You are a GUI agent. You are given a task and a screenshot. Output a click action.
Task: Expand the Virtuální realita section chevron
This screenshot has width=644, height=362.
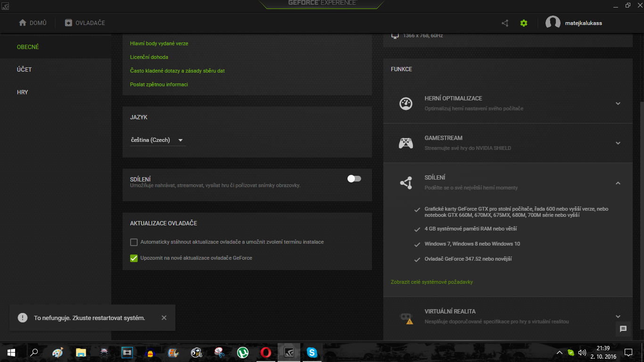pos(618,316)
